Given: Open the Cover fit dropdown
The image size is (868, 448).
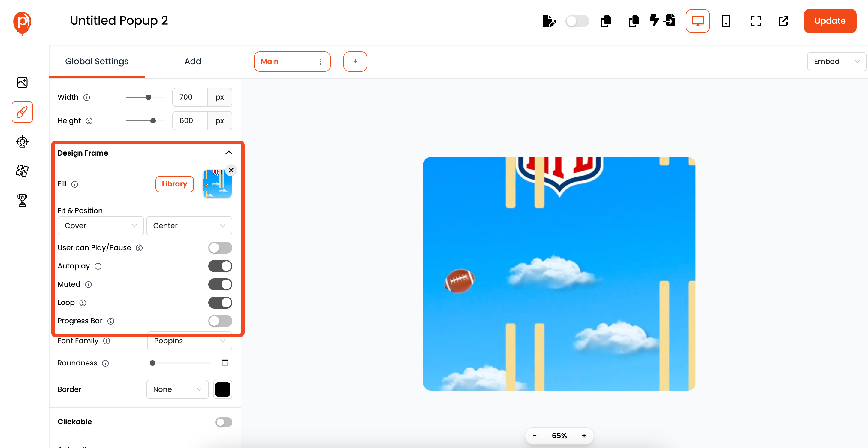Looking at the screenshot, I should tap(101, 226).
